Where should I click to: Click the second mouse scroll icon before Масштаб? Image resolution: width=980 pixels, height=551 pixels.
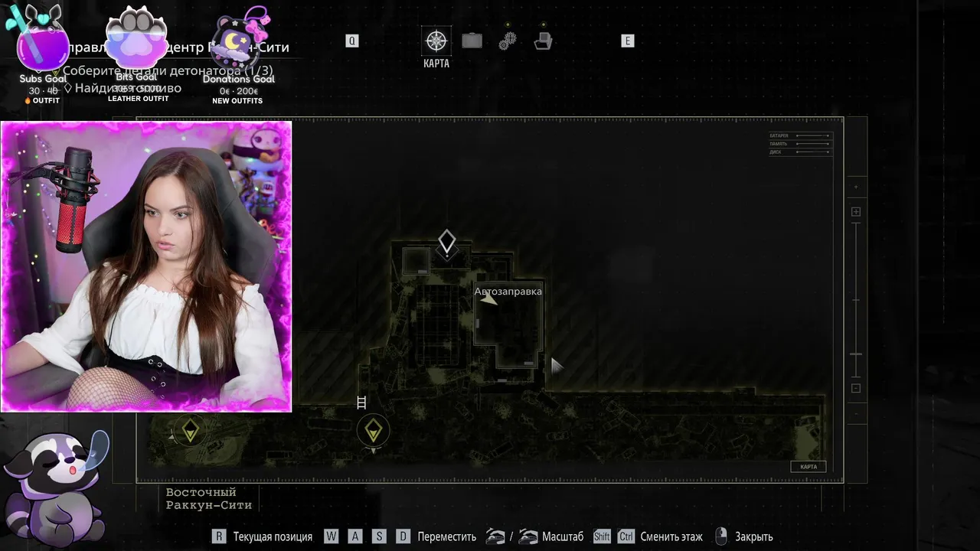(x=528, y=536)
